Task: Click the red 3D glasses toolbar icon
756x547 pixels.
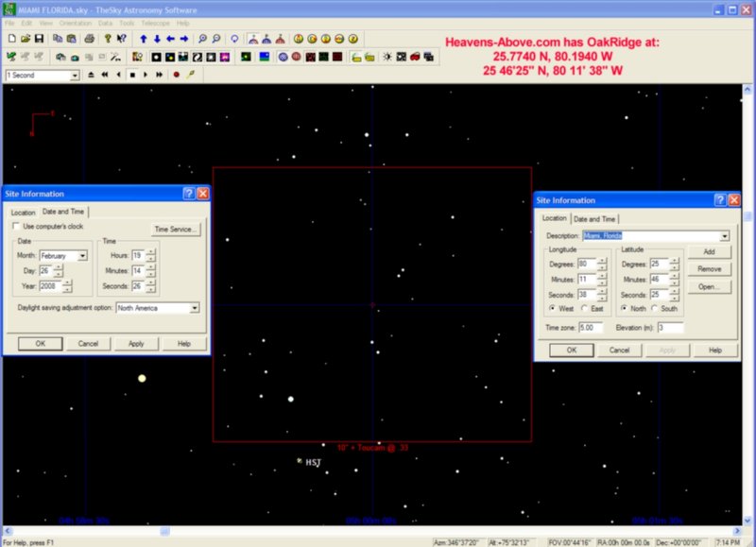Action: point(415,57)
